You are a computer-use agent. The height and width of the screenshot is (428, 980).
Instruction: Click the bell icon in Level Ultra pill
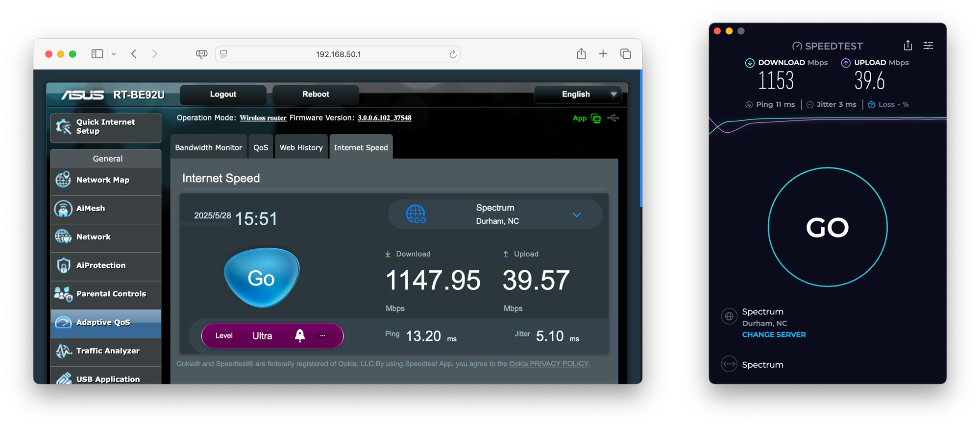point(300,335)
